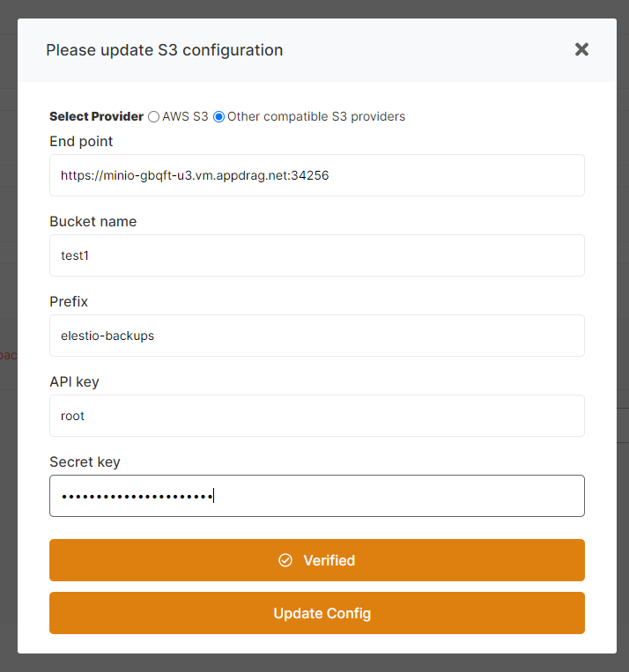Image resolution: width=629 pixels, height=672 pixels.
Task: Click the 'End point' field label
Action: pos(81,141)
